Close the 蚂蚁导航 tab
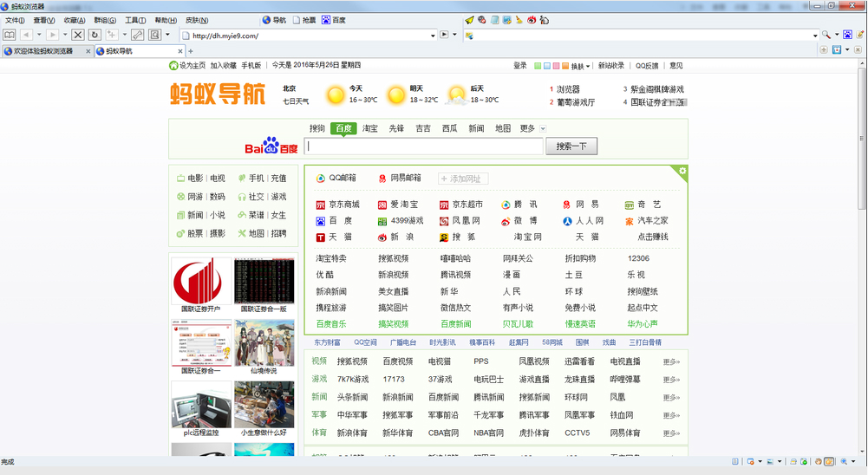The height and width of the screenshot is (475, 868). [180, 51]
